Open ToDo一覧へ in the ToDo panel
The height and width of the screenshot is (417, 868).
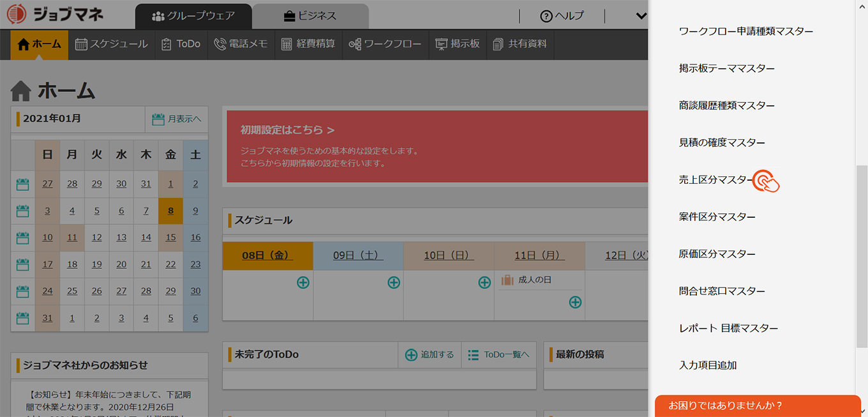(x=499, y=354)
